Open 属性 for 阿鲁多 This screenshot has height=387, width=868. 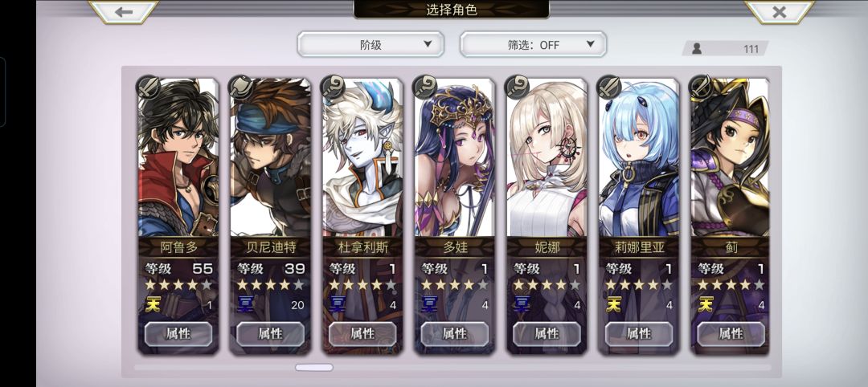pyautogui.click(x=178, y=333)
